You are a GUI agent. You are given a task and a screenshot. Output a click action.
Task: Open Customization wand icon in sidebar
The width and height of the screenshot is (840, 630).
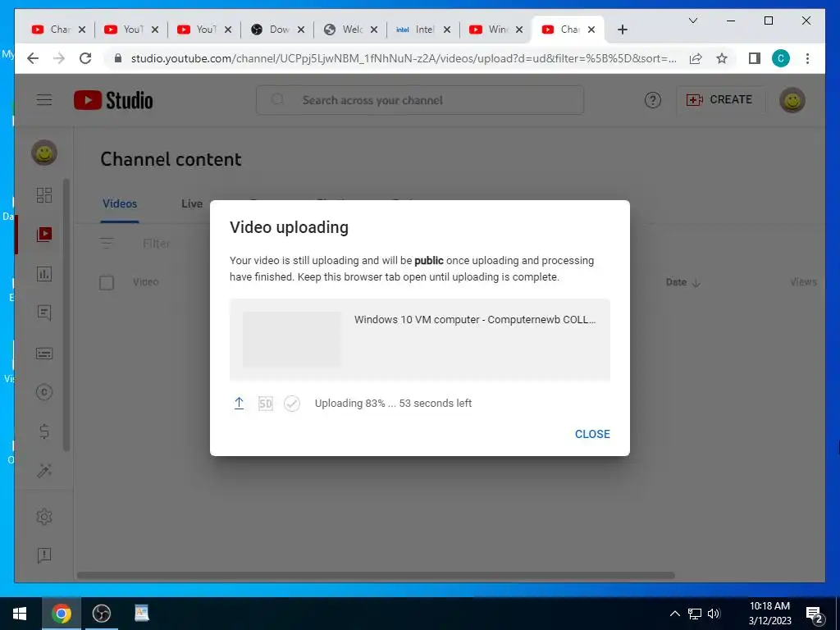coord(44,471)
